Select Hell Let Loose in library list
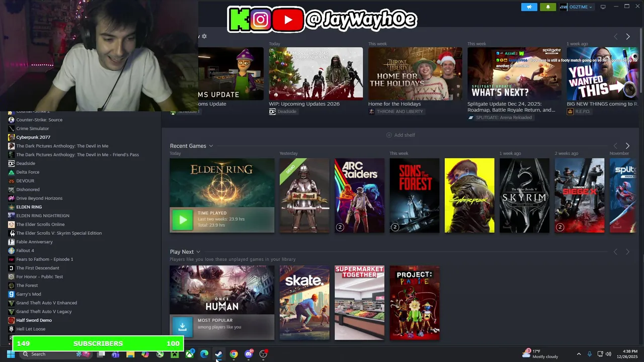 [31, 329]
